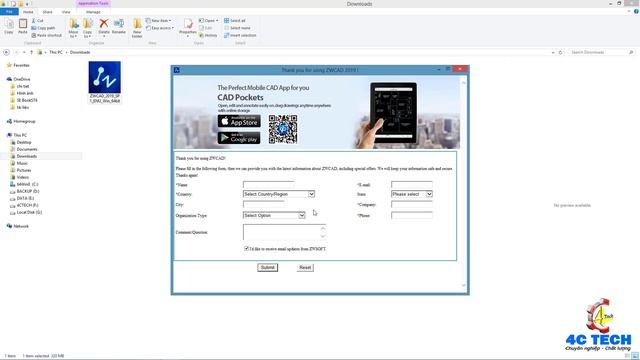Click the Company input field
Image resolution: width=640 pixels, height=360 pixels.
click(x=411, y=204)
